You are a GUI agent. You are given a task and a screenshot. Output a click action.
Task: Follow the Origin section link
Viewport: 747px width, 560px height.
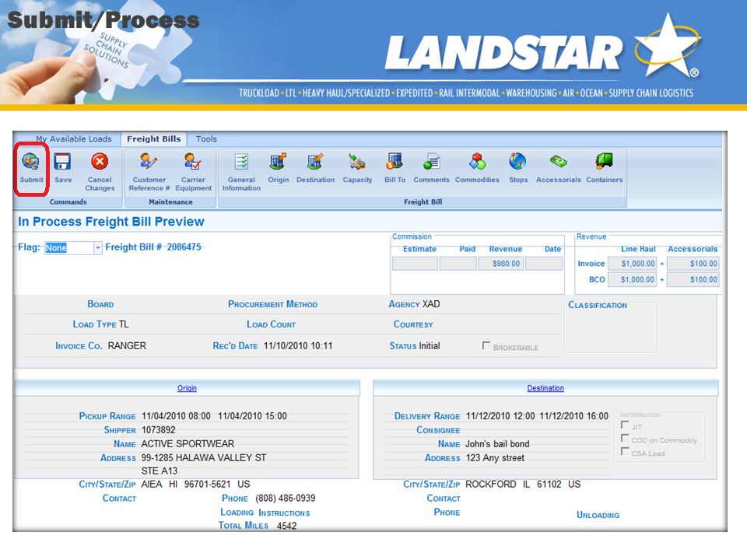click(187, 388)
